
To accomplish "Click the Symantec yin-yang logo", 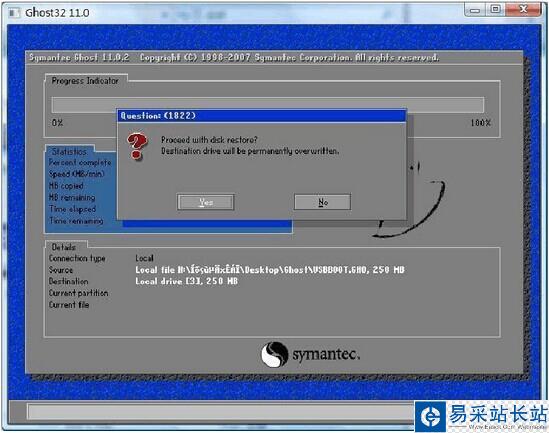I will pyautogui.click(x=275, y=354).
